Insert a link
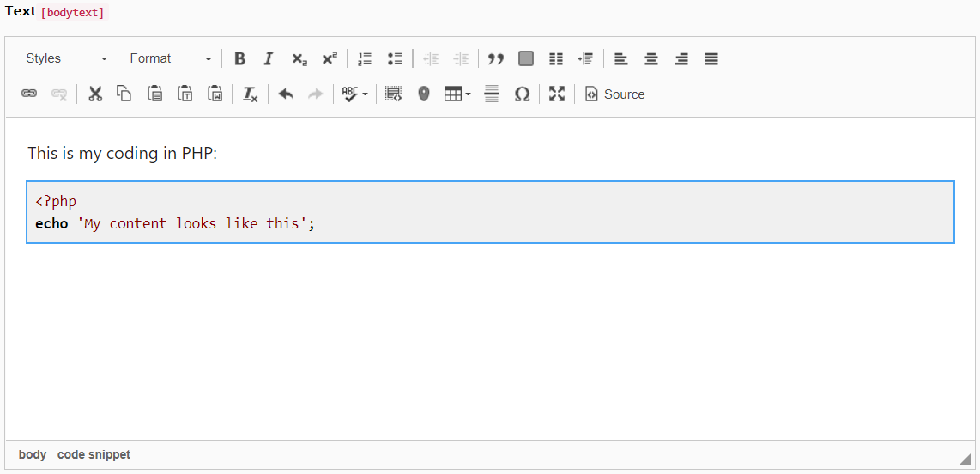Image resolution: width=980 pixels, height=474 pixels. coord(29,94)
